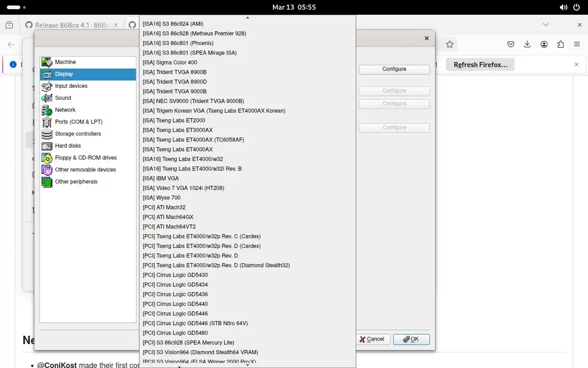Select ET4000/w32p Rev. D (Diamond Stealth32)
The image size is (588, 368).
coord(248,265)
